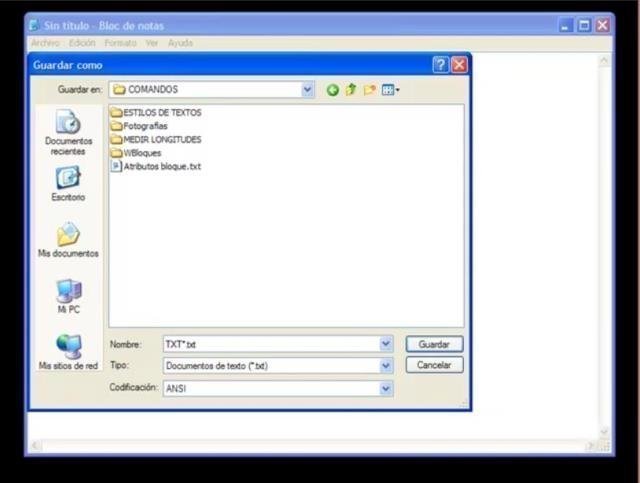Go to Escritorio in places bar
The height and width of the screenshot is (483, 640).
point(68,183)
